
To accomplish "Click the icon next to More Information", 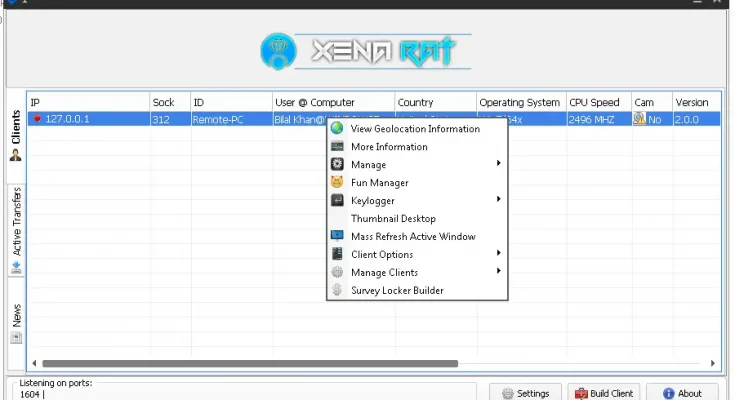I will (x=337, y=147).
